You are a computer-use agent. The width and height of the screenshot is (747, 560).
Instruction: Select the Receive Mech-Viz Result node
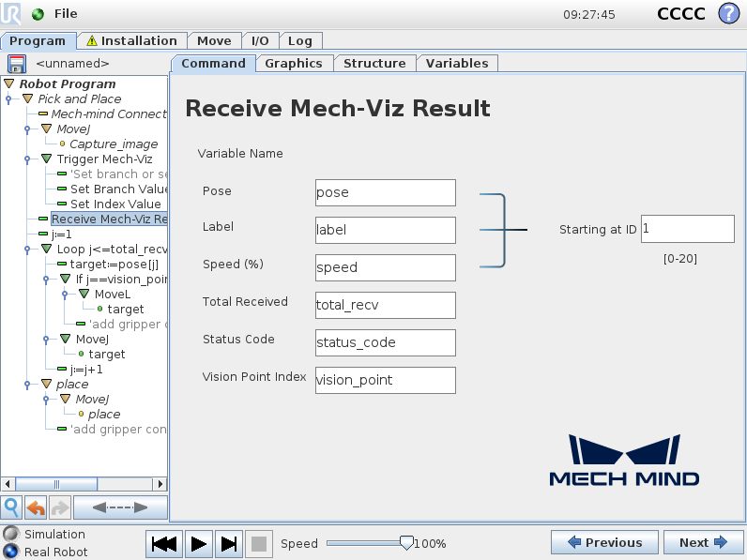click(x=109, y=219)
